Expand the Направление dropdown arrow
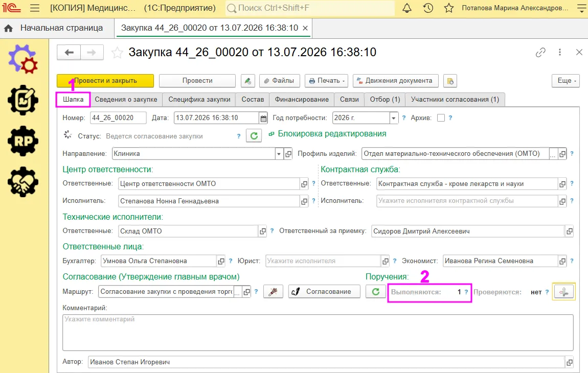 pyautogui.click(x=279, y=154)
